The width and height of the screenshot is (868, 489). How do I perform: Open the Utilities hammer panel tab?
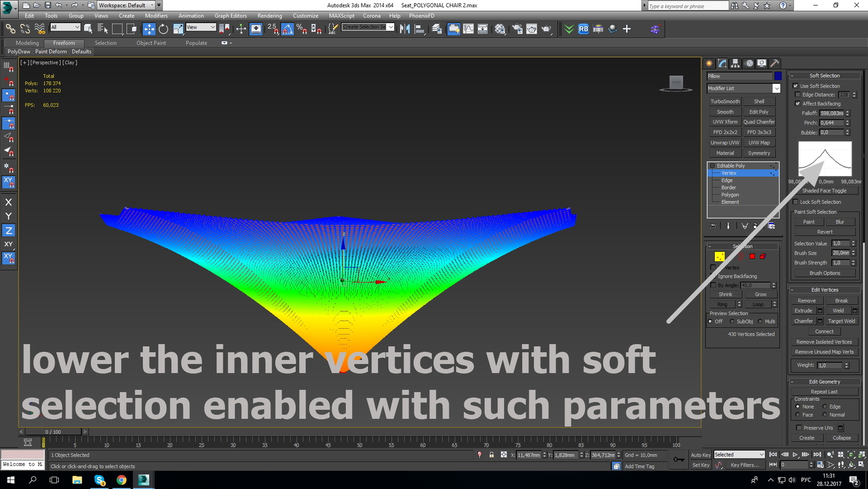(775, 63)
